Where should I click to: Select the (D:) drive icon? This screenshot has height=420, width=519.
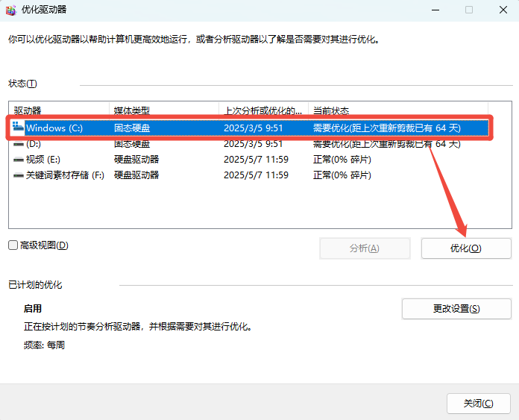click(x=18, y=144)
